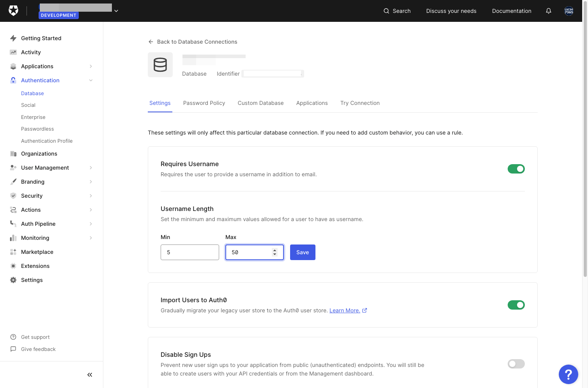Click the Getting Started lightning icon
This screenshot has height=388, width=588.
13,38
